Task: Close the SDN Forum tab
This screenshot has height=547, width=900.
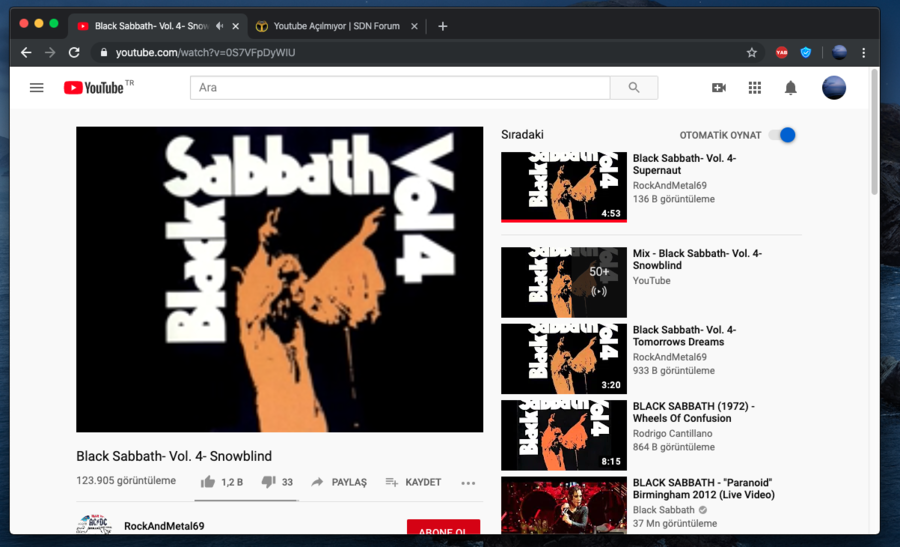Action: (414, 26)
